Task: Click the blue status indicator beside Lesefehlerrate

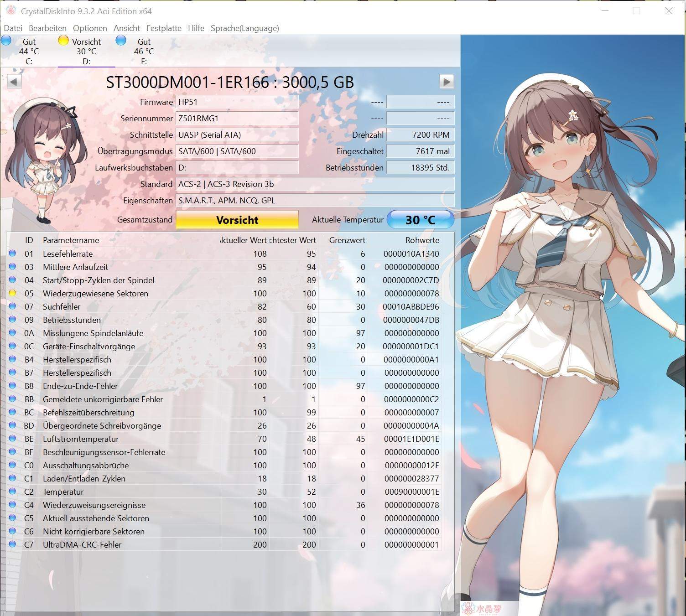Action: pos(13,254)
